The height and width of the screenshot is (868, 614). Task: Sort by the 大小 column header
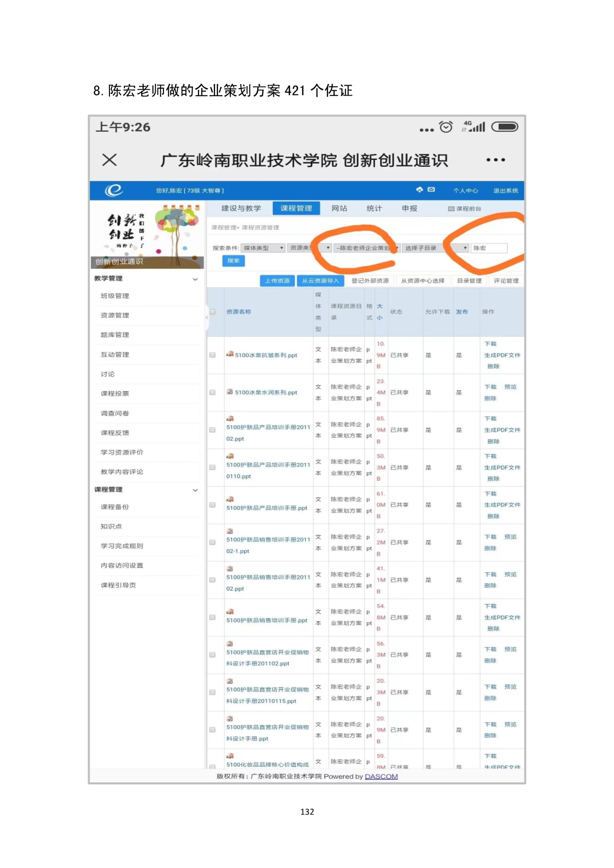click(x=379, y=312)
